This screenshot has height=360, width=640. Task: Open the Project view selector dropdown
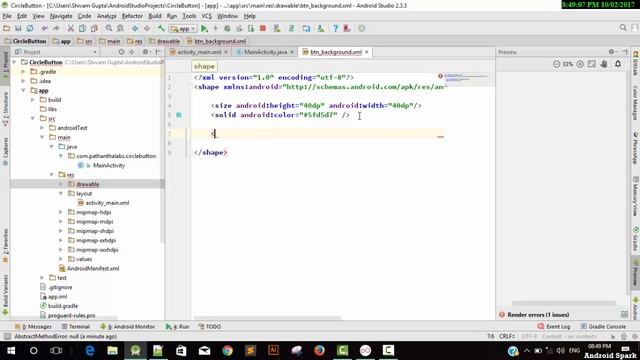tap(56, 52)
